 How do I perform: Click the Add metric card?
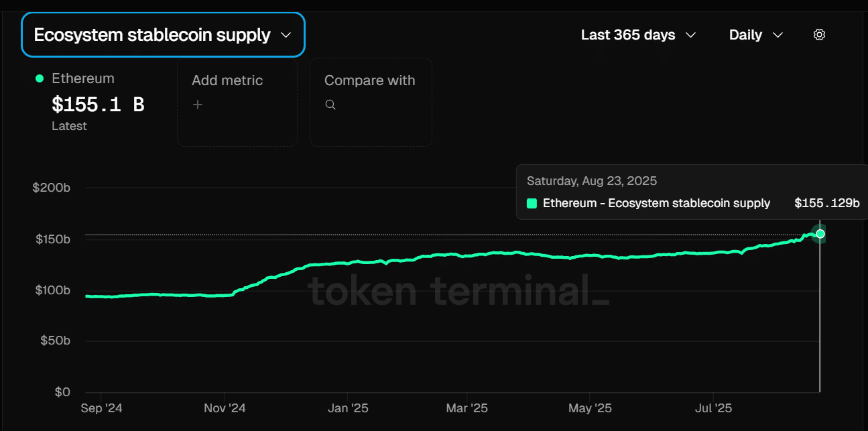point(237,102)
